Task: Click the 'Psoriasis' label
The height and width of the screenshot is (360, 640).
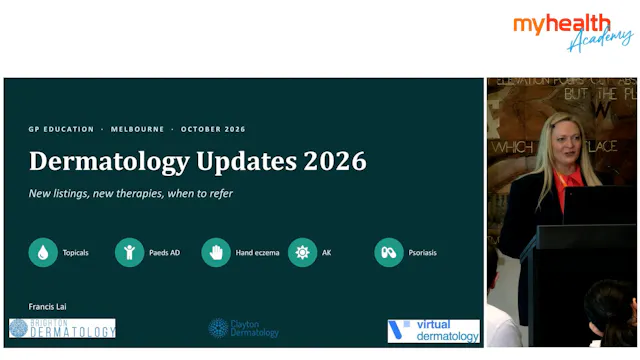Action: (422, 253)
